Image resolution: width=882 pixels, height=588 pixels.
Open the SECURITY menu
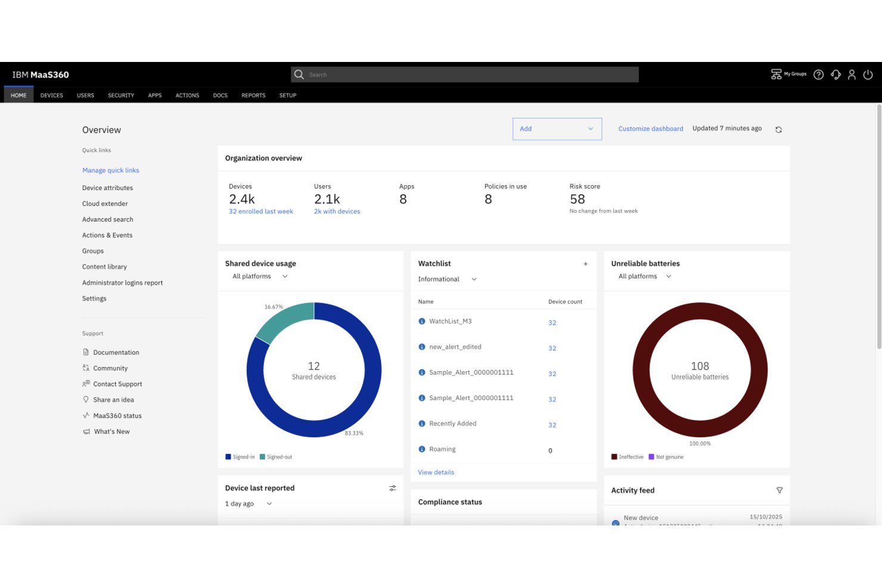(121, 95)
